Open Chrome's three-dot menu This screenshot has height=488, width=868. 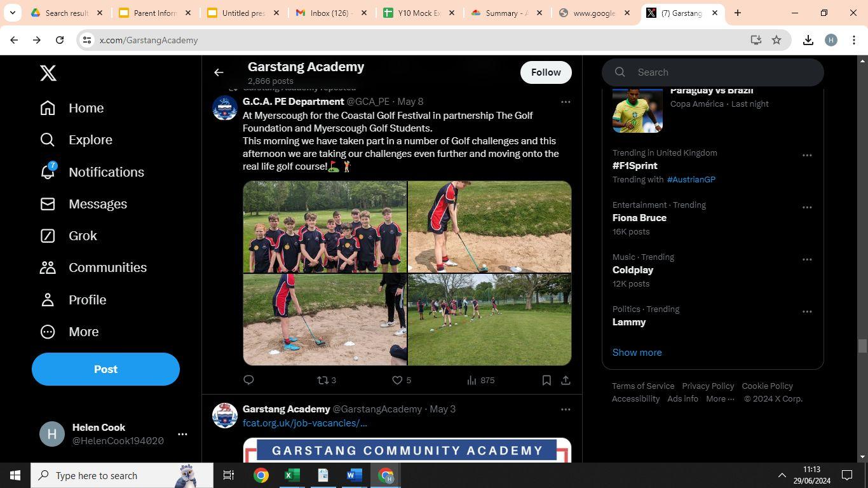(854, 40)
